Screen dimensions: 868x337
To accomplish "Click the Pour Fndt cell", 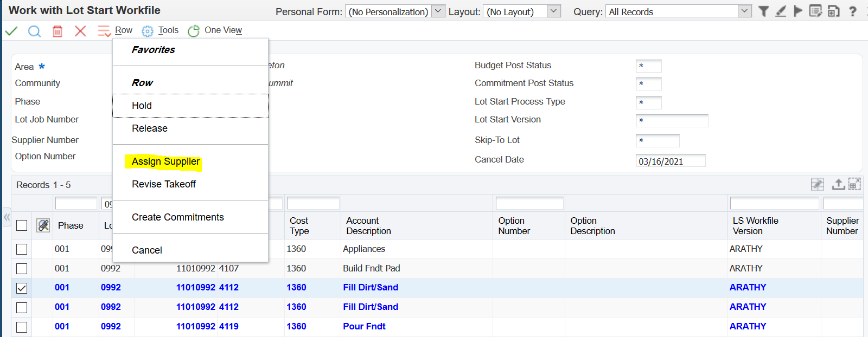I will coord(364,327).
